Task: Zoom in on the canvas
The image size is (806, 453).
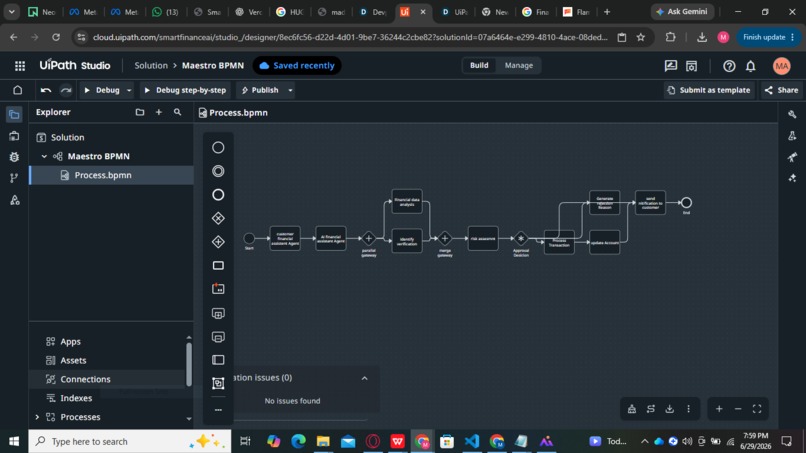Action: (719, 409)
